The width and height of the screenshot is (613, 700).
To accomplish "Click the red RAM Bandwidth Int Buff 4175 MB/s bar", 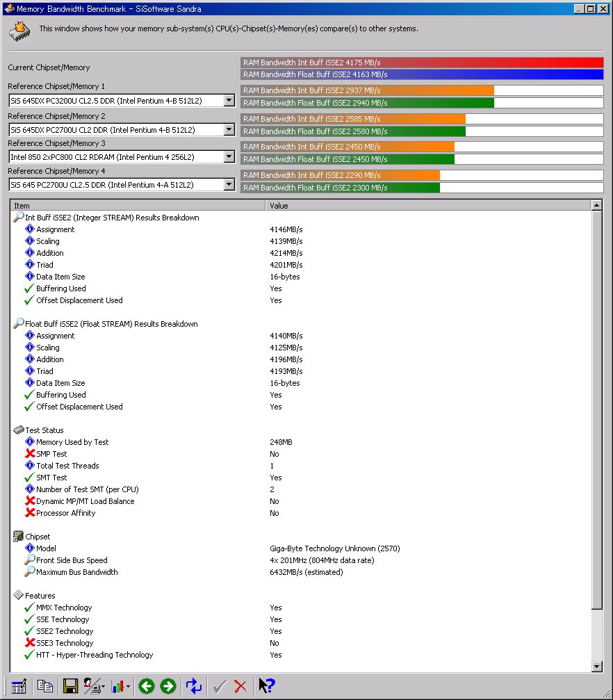I will point(422,63).
